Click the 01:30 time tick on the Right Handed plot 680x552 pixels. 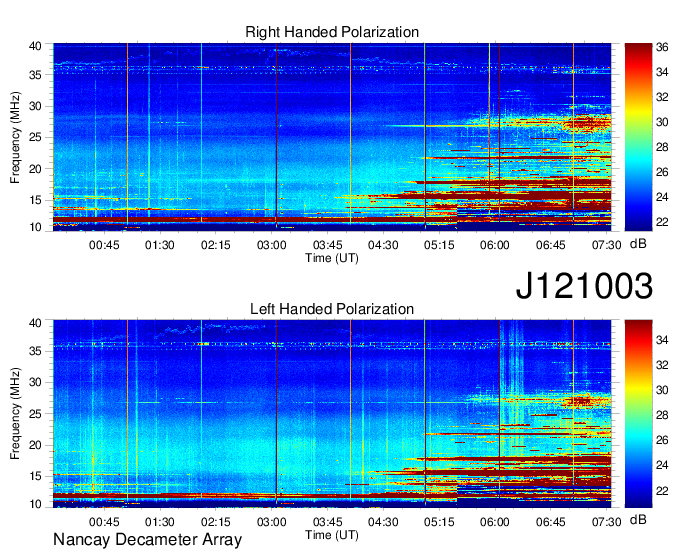click(160, 245)
